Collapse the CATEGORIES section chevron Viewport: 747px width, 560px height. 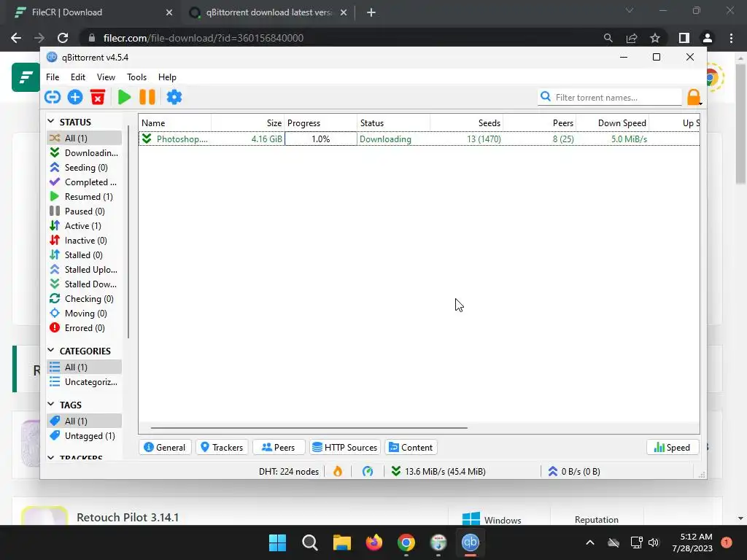click(51, 351)
